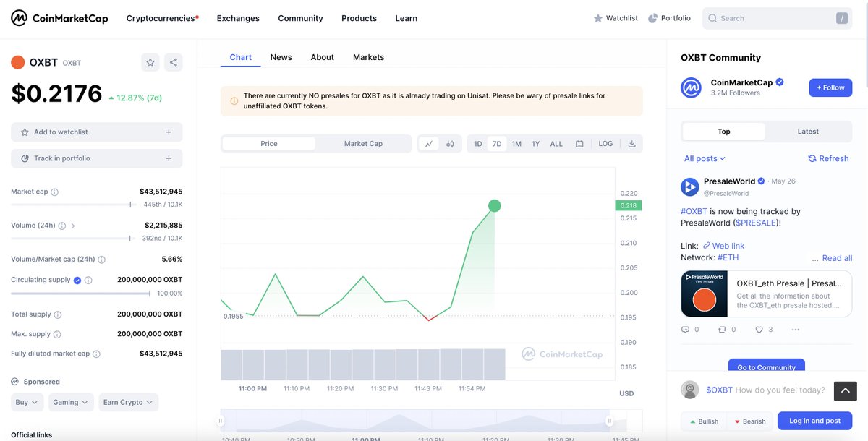This screenshot has height=441, width=868.
Task: Click Track in portfolio button
Action: pyautogui.click(x=97, y=158)
